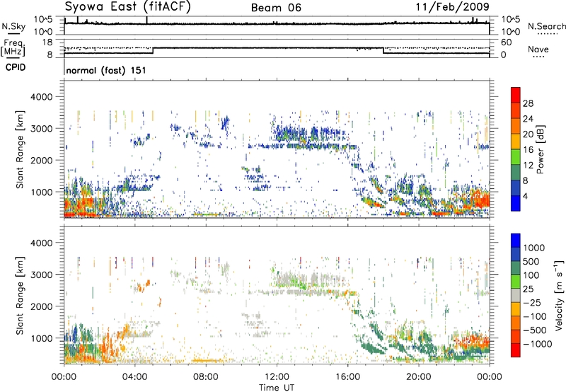Pick the bright blue Power segment below 4
Screen dimensions: 566x392
(x=516, y=203)
